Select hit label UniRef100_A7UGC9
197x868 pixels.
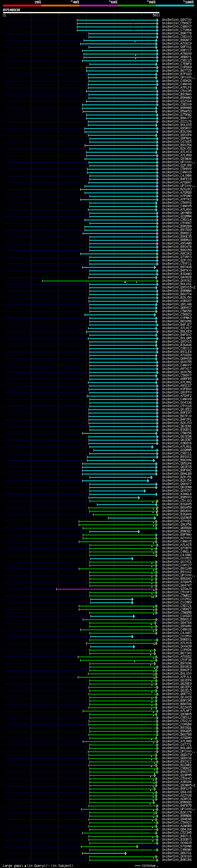click(x=176, y=43)
